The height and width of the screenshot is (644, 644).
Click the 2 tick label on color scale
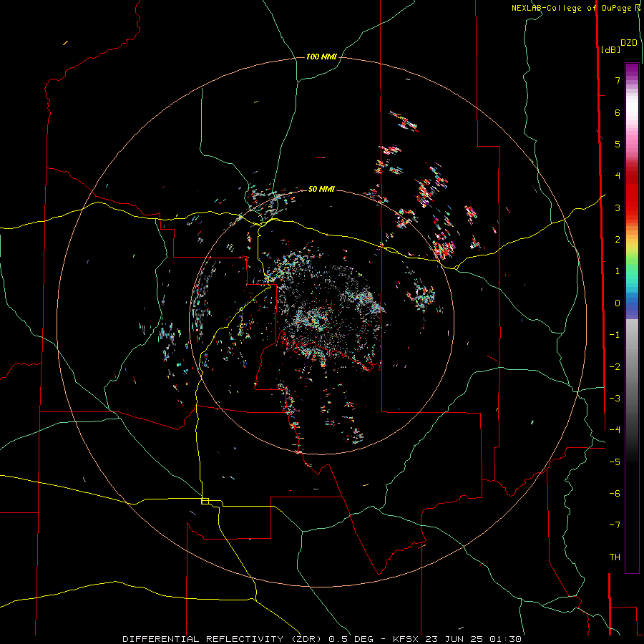(x=617, y=240)
